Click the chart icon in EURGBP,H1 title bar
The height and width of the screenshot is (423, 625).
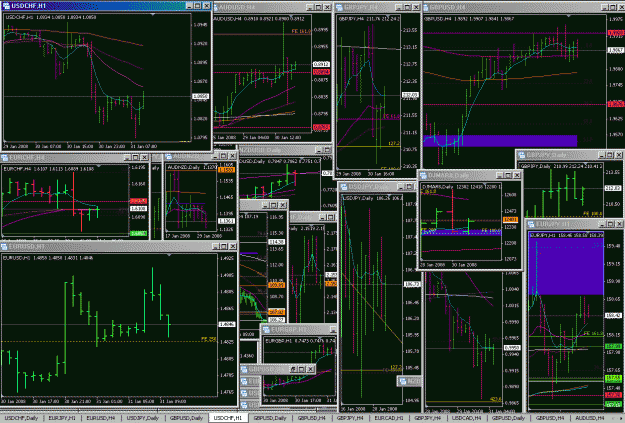266,329
